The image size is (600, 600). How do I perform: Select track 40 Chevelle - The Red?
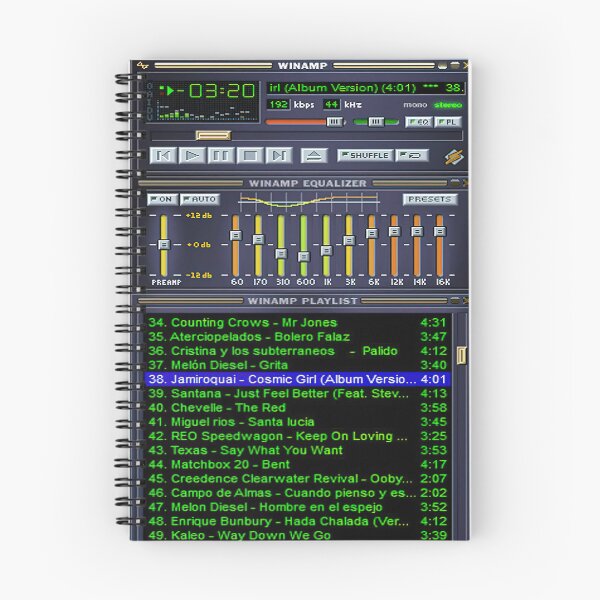coord(298,408)
